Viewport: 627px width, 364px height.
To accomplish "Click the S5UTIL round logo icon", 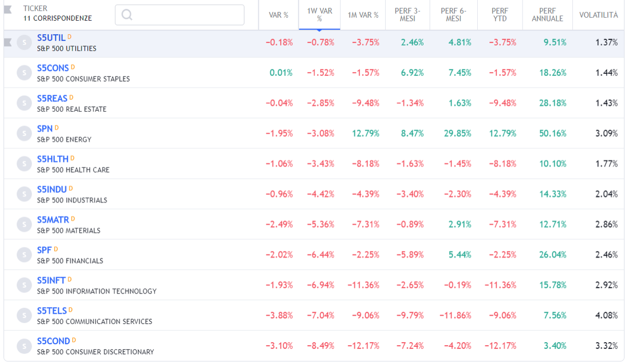I will tap(24, 43).
